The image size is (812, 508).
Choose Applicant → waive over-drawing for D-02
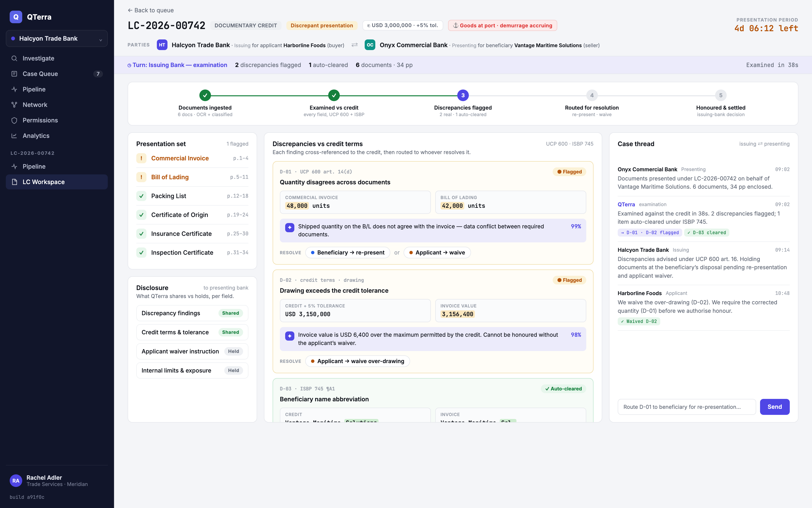point(358,361)
